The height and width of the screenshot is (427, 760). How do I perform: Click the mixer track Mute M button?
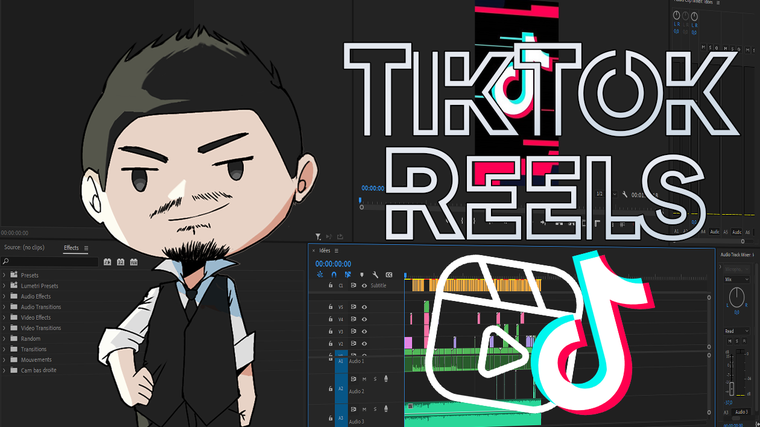(x=730, y=341)
